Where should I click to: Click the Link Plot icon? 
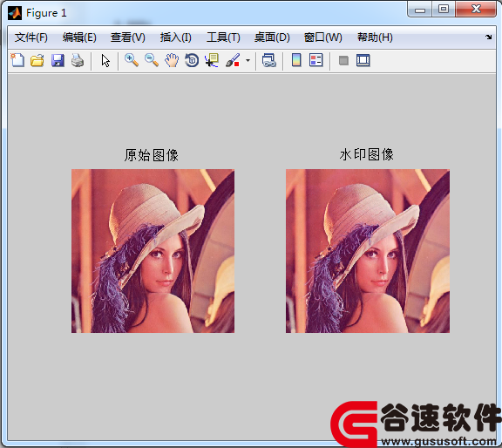269,60
